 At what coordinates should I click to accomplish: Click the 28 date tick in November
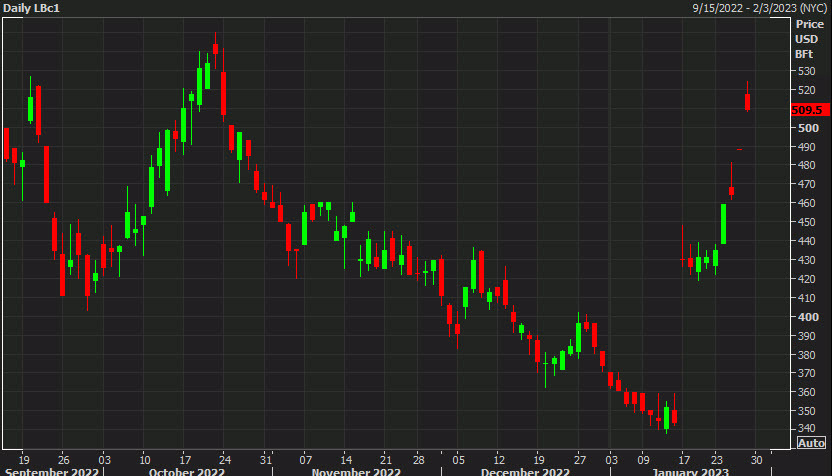(x=419, y=460)
